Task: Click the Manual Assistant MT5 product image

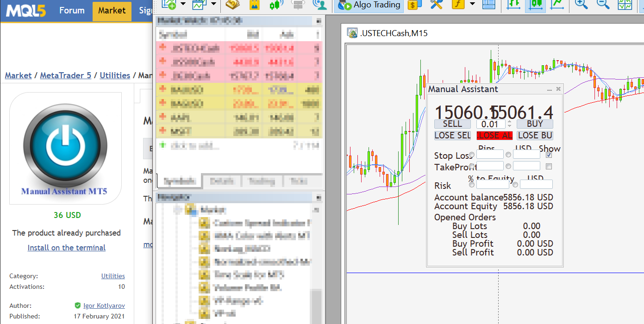Action: point(65,148)
